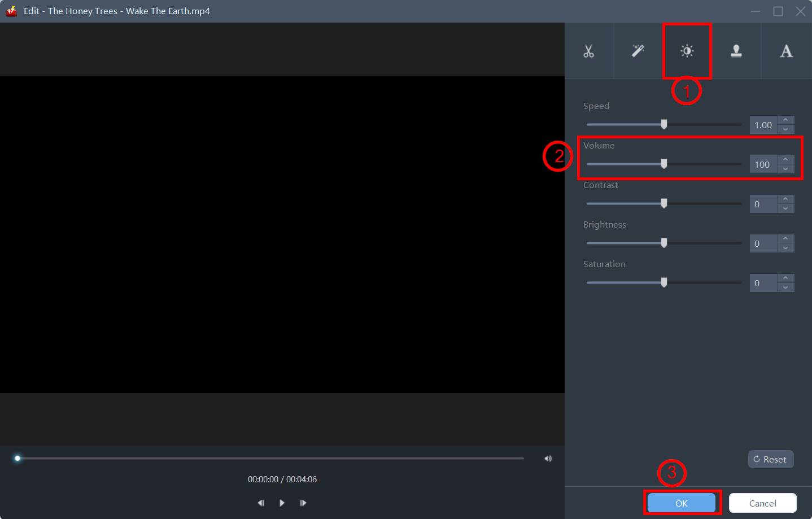Increase Contrast value with up arrow
812x519 pixels.
[x=785, y=199]
